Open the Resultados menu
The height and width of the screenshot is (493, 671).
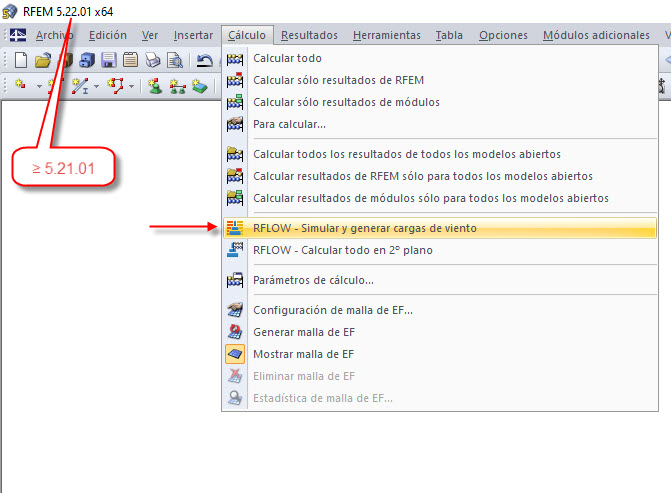tap(309, 35)
